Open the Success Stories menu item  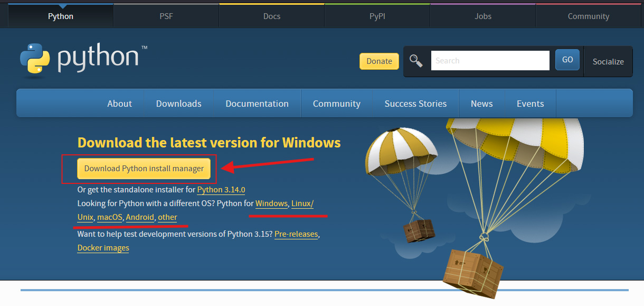pyautogui.click(x=415, y=104)
